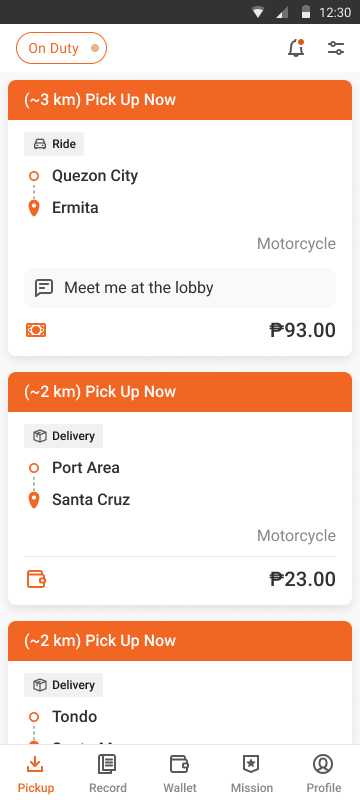Open the first (~2 km) Pick Up Now header
The width and height of the screenshot is (360, 800).
pyautogui.click(x=180, y=392)
